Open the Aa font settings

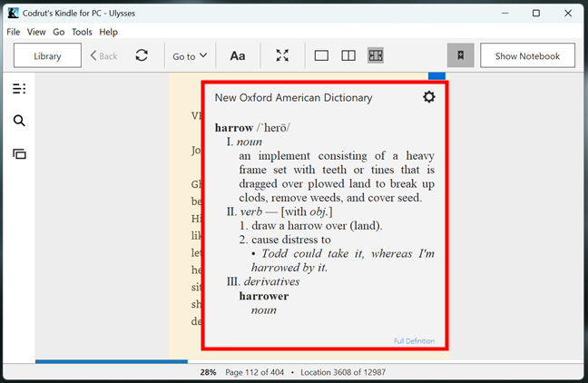click(238, 55)
